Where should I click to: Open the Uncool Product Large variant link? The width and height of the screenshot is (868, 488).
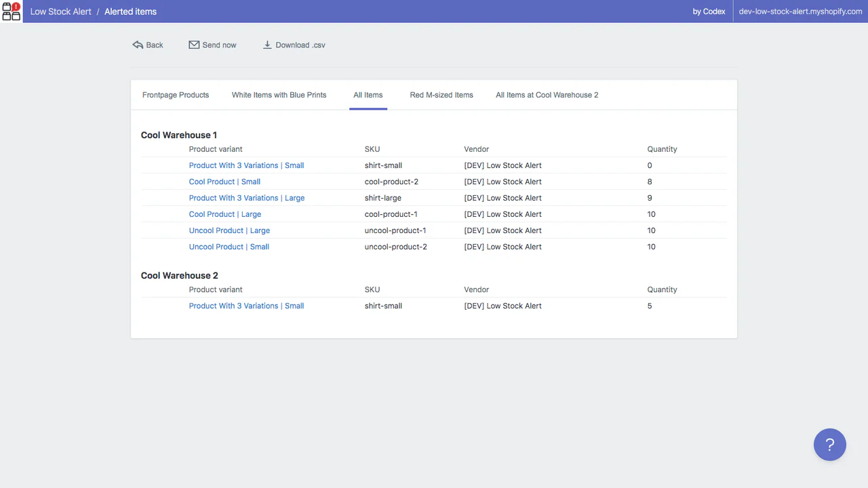[229, 230]
